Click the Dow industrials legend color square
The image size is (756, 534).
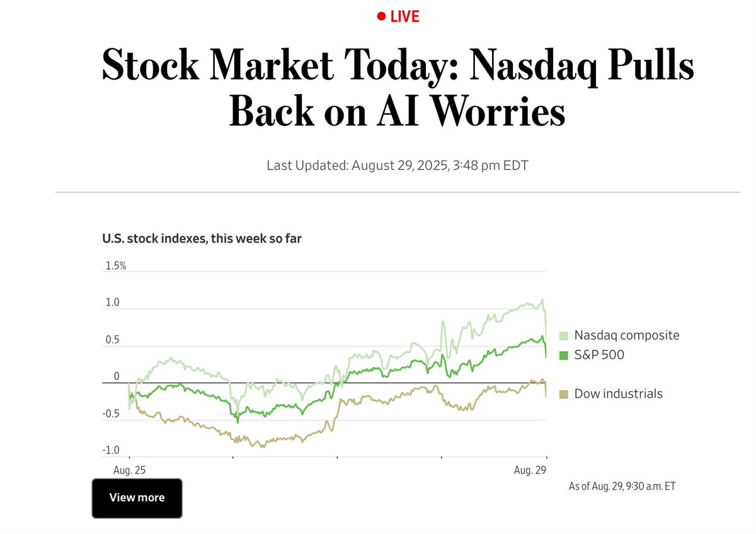[564, 394]
